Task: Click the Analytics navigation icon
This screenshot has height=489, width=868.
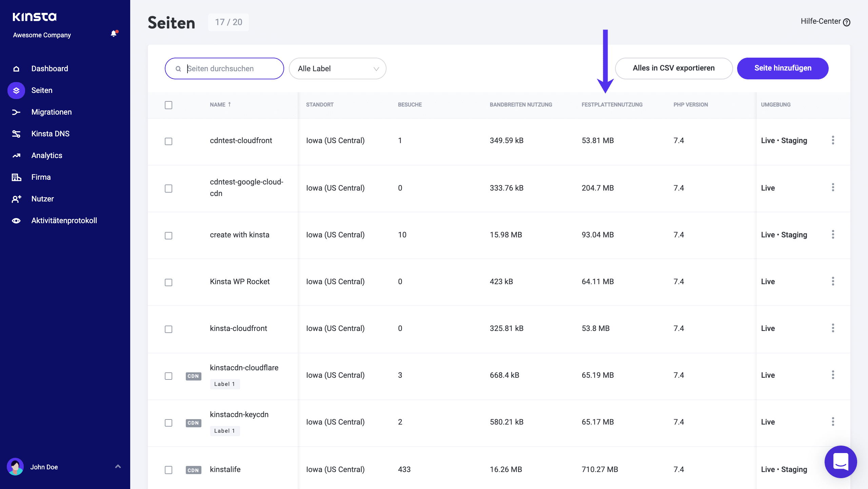Action: point(17,155)
